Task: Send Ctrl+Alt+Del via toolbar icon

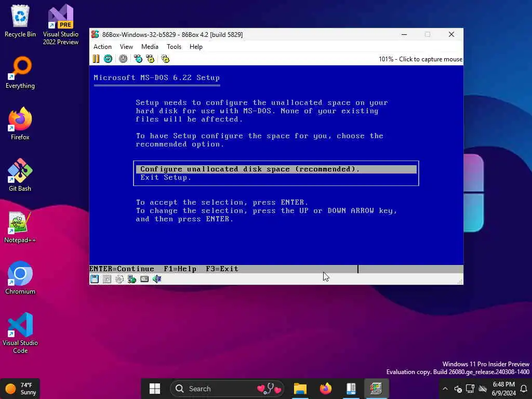Action: pyautogui.click(x=138, y=59)
